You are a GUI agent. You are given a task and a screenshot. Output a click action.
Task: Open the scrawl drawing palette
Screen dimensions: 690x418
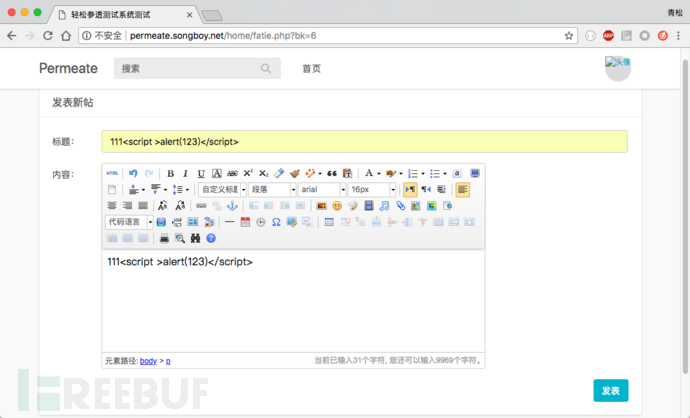coord(353,205)
